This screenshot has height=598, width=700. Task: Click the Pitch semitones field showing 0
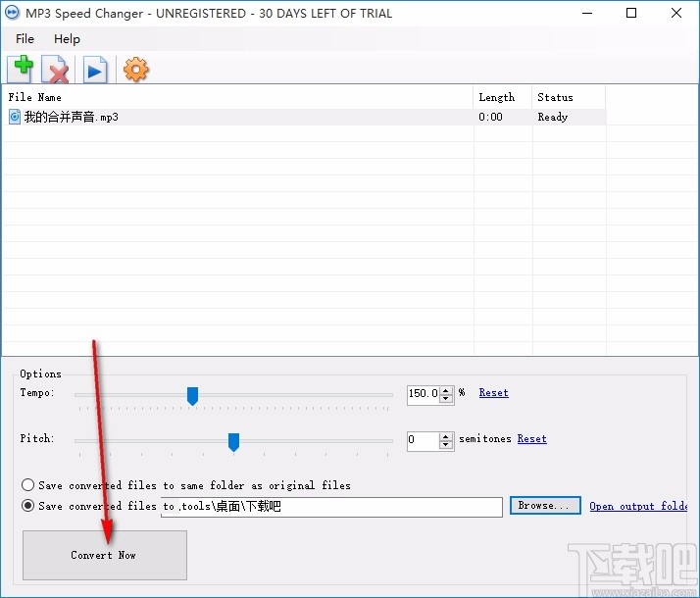click(424, 440)
